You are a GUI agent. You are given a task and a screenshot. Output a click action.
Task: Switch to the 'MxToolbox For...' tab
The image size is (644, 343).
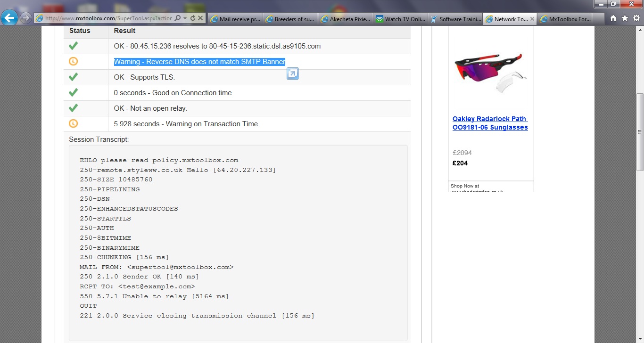point(565,19)
